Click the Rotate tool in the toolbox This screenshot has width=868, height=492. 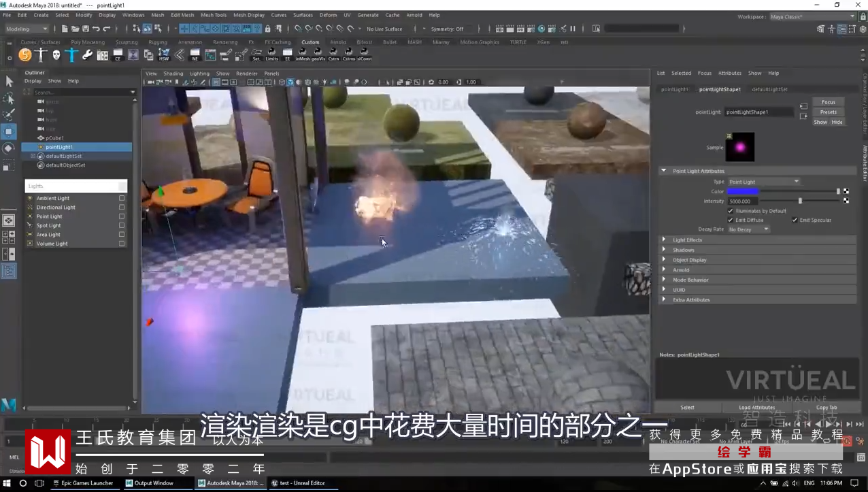(x=9, y=148)
